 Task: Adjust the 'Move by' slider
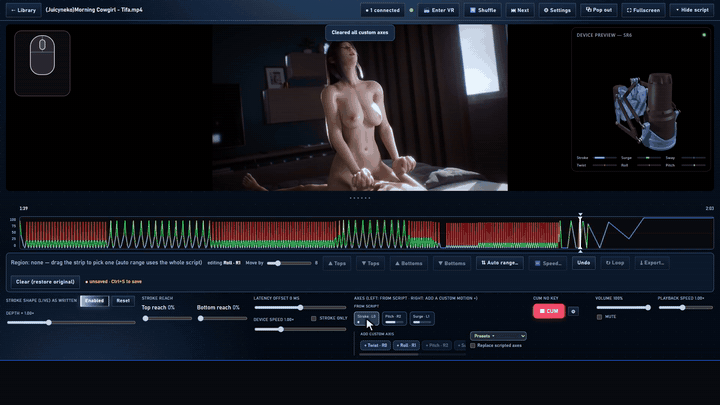[x=289, y=263]
